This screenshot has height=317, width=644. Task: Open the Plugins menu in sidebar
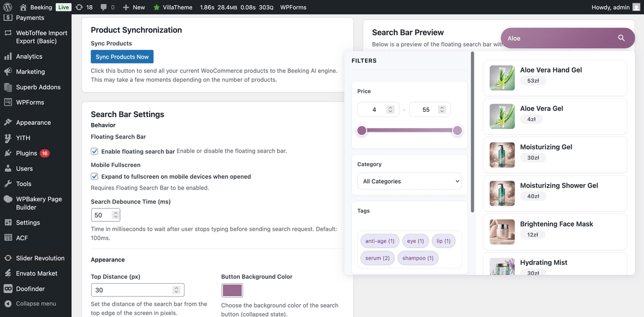pyautogui.click(x=27, y=153)
